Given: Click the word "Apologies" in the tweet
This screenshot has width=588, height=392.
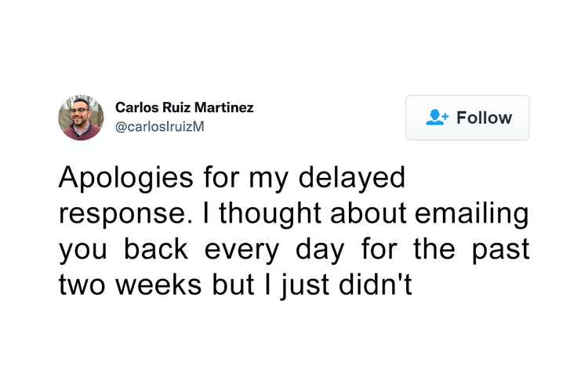Looking at the screenshot, I should (x=126, y=178).
